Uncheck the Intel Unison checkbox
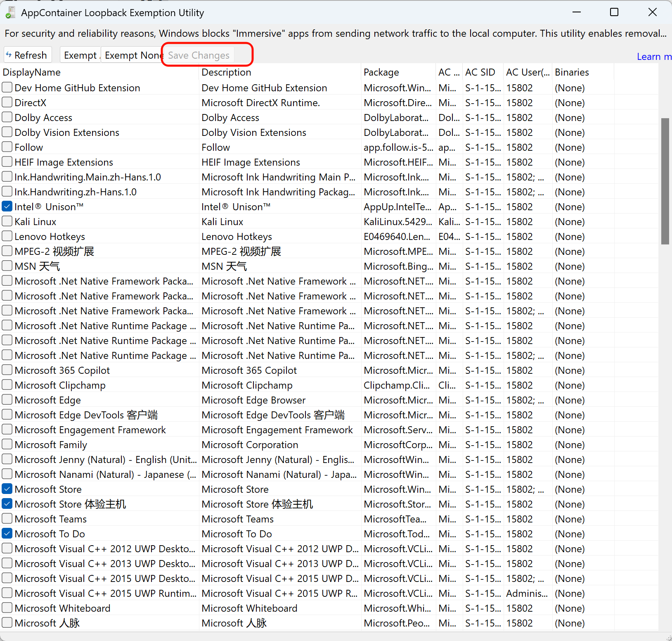The height and width of the screenshot is (641, 672). [x=7, y=207]
